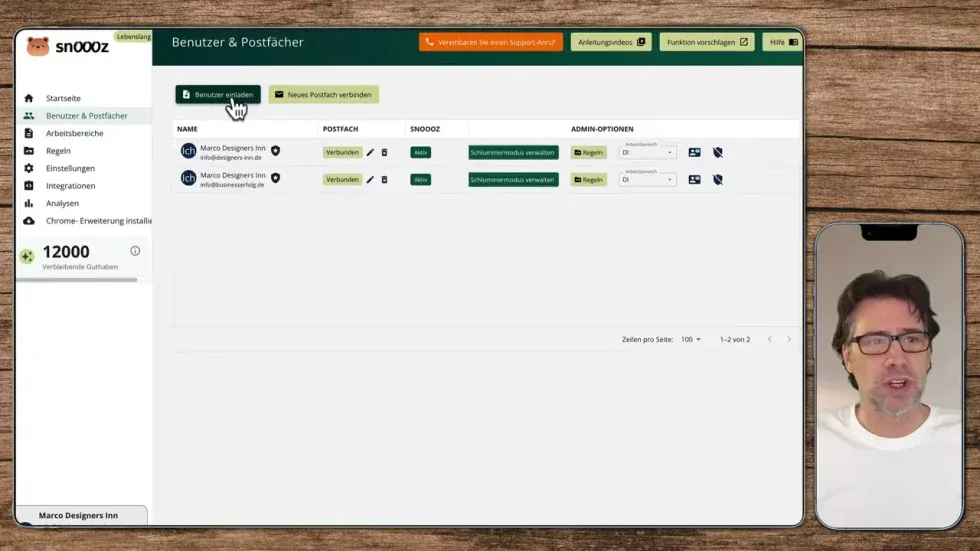This screenshot has height=551, width=980.
Task: Open the Arbeitsbereich dropdown in second row
Action: click(648, 180)
